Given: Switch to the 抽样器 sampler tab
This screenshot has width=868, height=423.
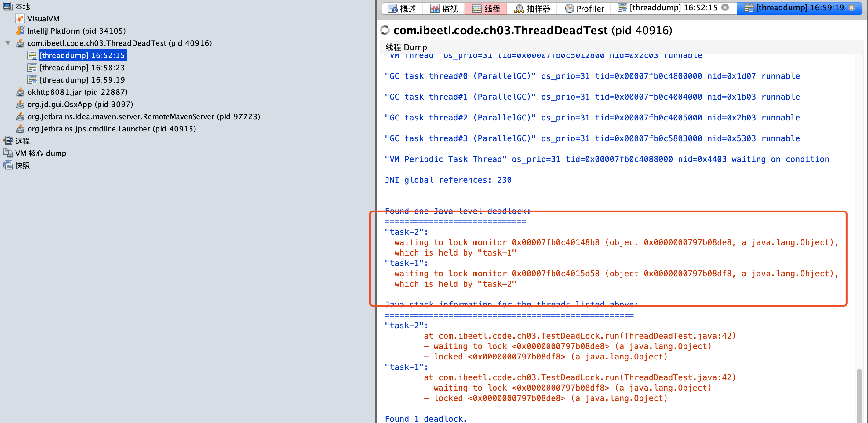Looking at the screenshot, I should 532,9.
